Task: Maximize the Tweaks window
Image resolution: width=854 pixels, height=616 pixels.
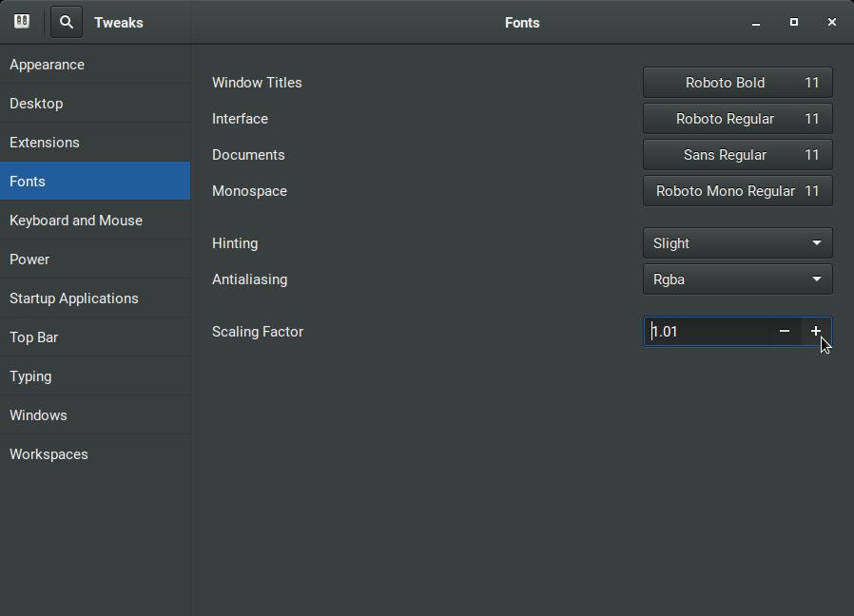Action: click(x=794, y=22)
